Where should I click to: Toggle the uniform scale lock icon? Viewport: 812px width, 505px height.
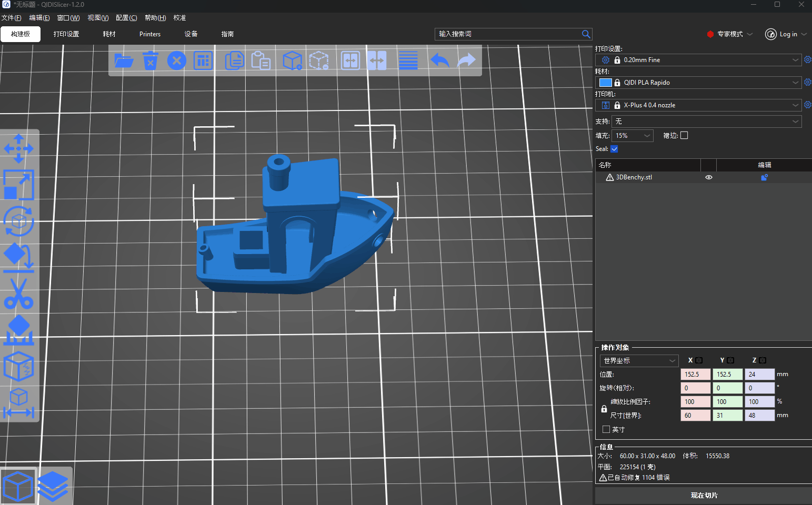pos(604,409)
